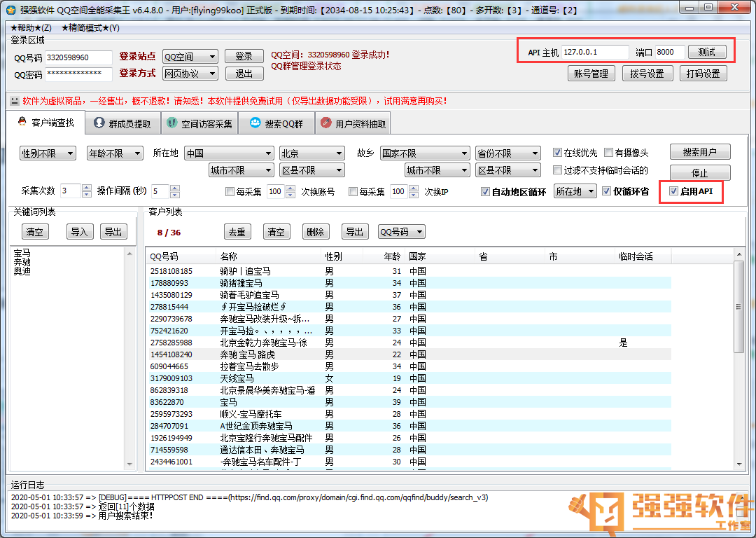This screenshot has height=538, width=756.
Task: Select keyword 奥迪 in 关键词列表
Action: pos(22,271)
